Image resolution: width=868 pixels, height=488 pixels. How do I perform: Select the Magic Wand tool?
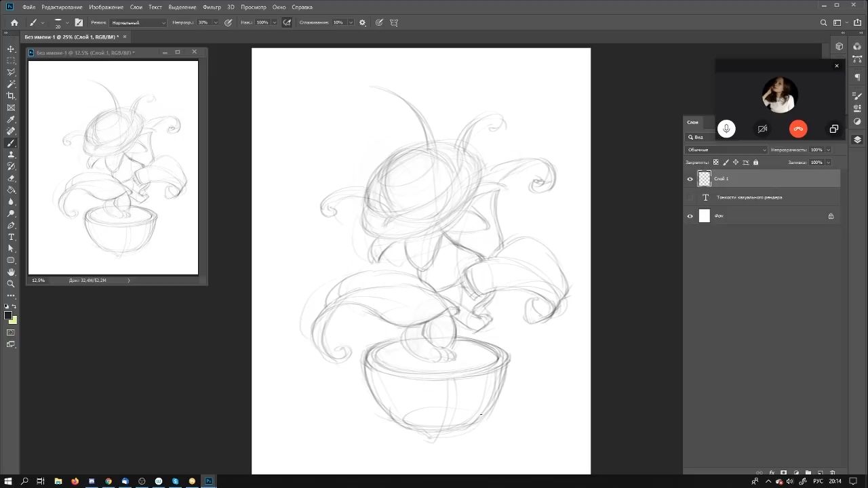click(11, 84)
